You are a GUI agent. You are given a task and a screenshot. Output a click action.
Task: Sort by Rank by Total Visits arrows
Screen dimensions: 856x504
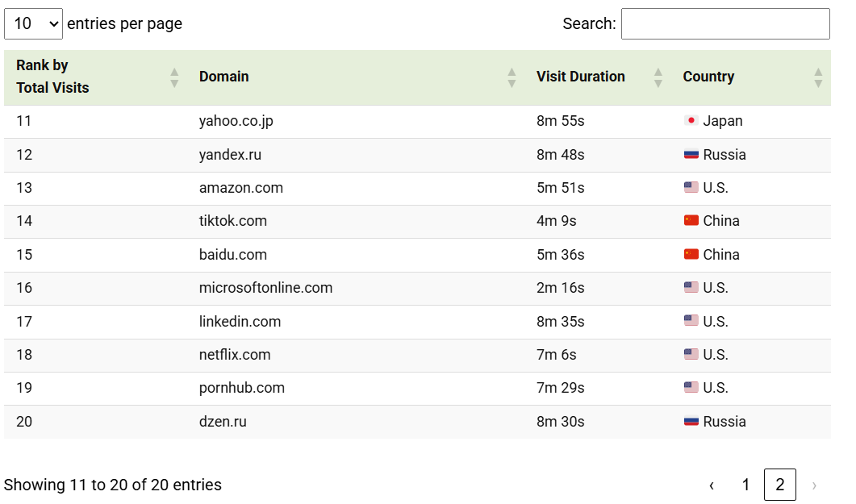174,77
